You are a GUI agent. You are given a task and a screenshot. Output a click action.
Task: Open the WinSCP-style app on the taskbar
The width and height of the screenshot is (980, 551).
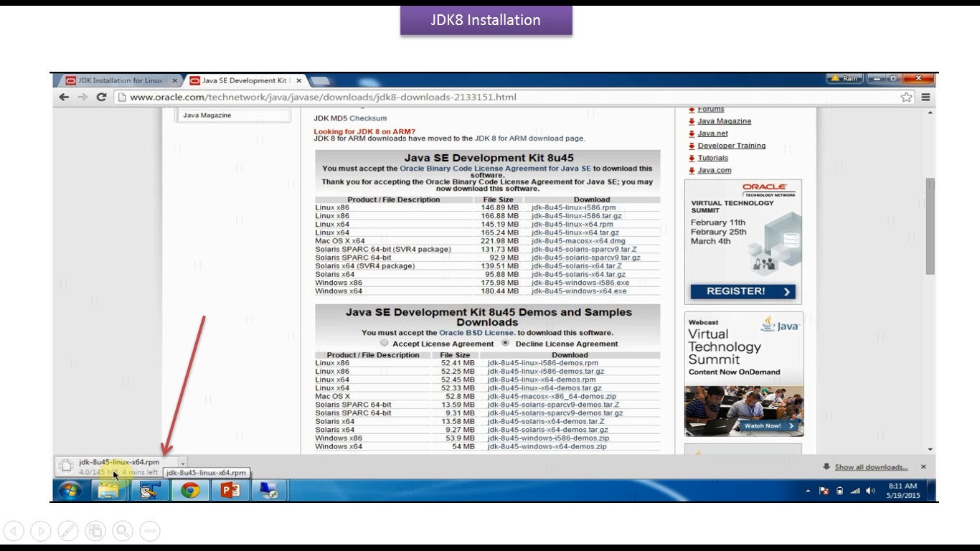pyautogui.click(x=149, y=490)
